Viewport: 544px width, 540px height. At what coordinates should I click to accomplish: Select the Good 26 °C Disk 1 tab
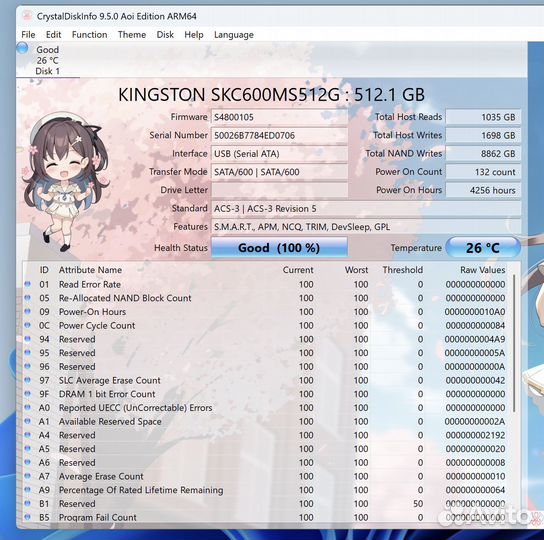point(48,60)
